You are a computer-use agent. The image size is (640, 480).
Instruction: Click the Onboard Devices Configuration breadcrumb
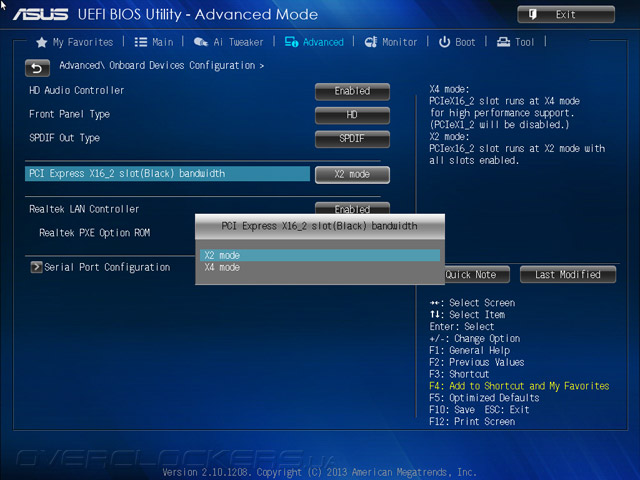[x=182, y=65]
